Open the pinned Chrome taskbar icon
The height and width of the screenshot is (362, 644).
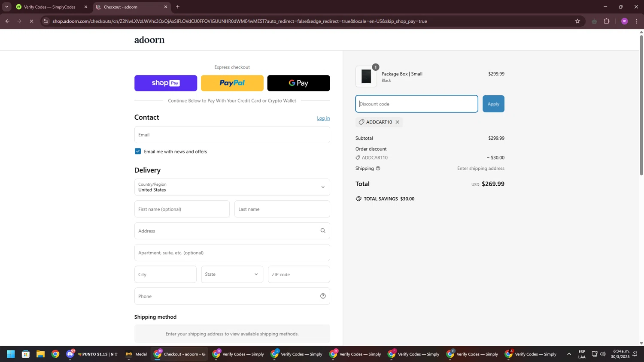coord(55,354)
